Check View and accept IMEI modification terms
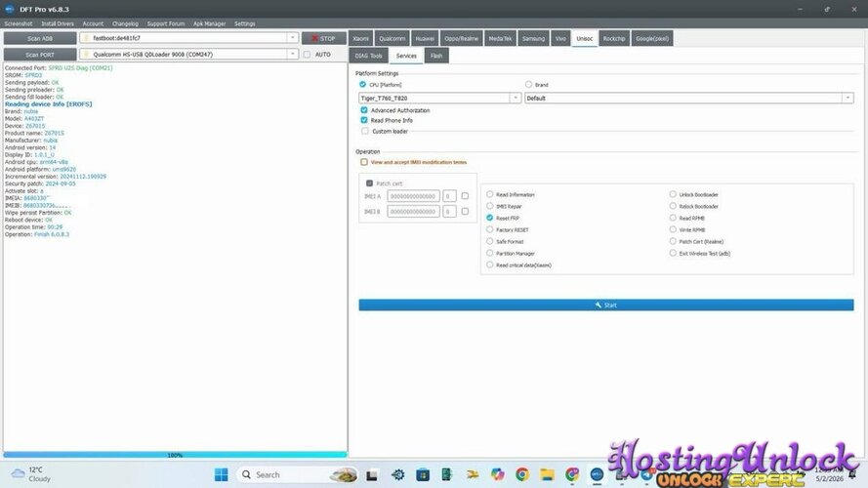The image size is (868, 488). click(x=364, y=162)
